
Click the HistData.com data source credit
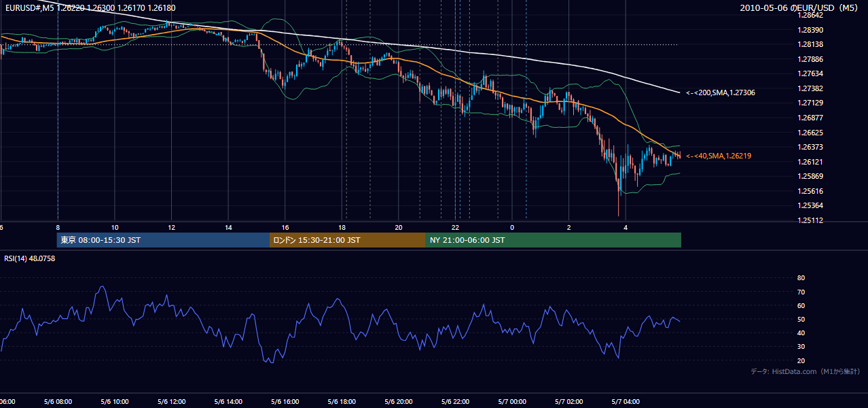click(x=805, y=371)
